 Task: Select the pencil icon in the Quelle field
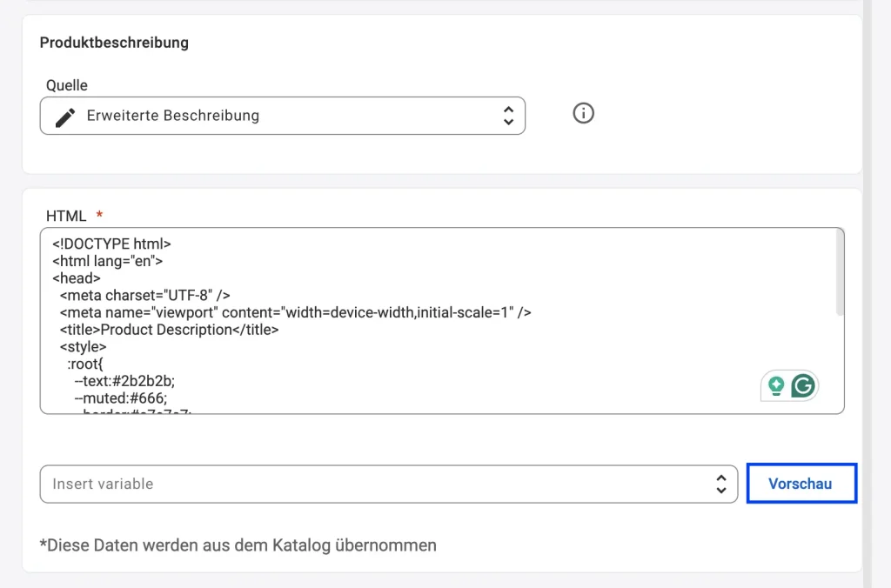point(64,115)
